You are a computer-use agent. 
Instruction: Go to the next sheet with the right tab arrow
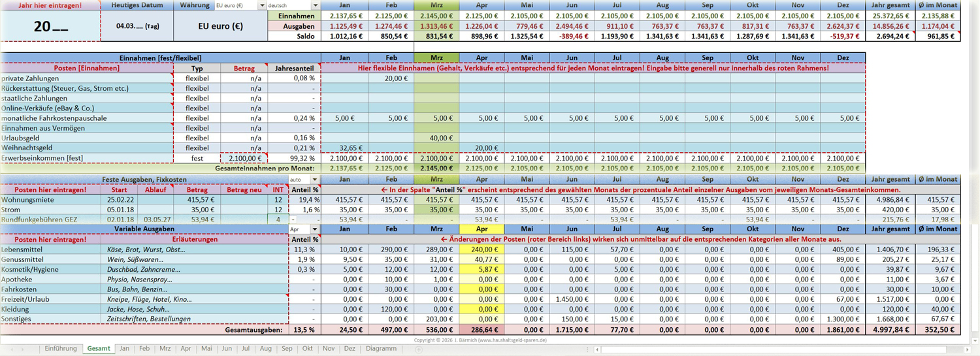coord(23,349)
